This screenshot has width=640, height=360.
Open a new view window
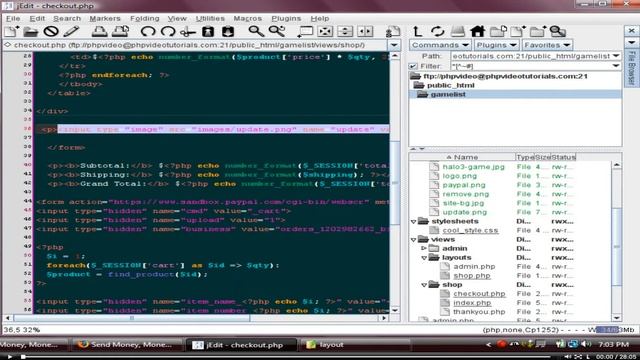pos(305,31)
